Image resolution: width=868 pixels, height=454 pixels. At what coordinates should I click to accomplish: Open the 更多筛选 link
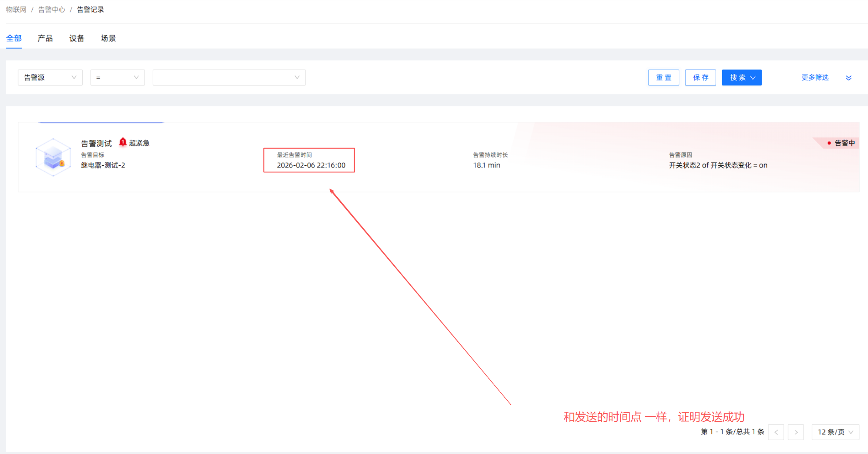[x=815, y=77]
